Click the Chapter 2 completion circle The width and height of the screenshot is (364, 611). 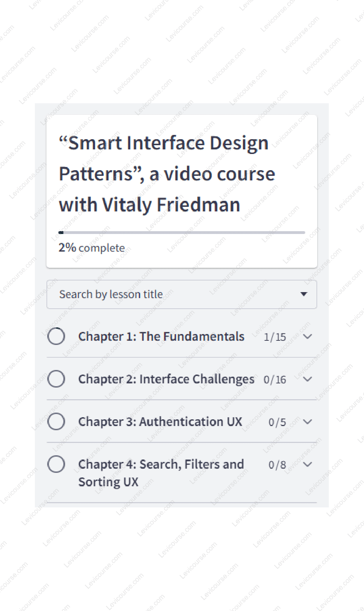coord(56,379)
